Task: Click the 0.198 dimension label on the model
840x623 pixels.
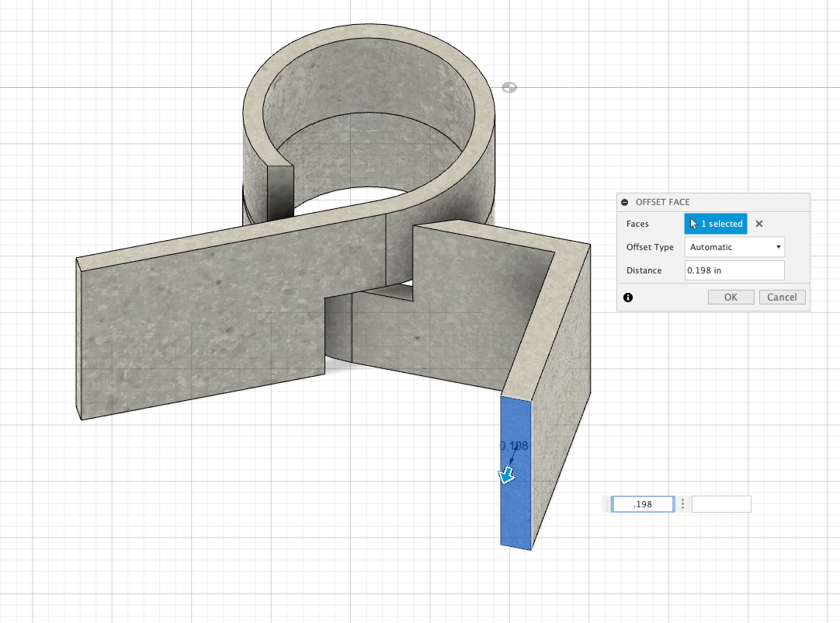Action: [514, 445]
